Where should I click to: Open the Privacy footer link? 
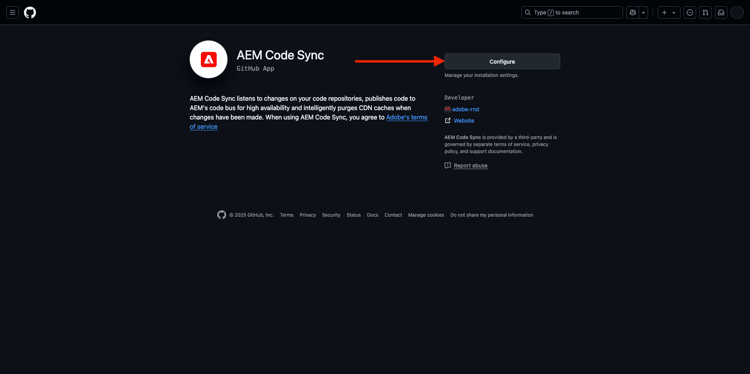308,215
